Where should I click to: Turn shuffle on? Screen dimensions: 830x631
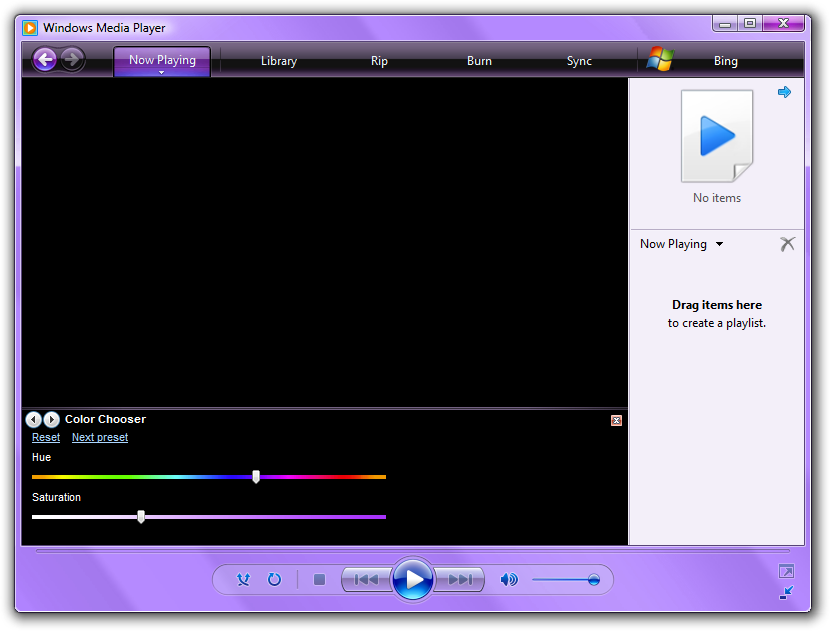click(243, 579)
